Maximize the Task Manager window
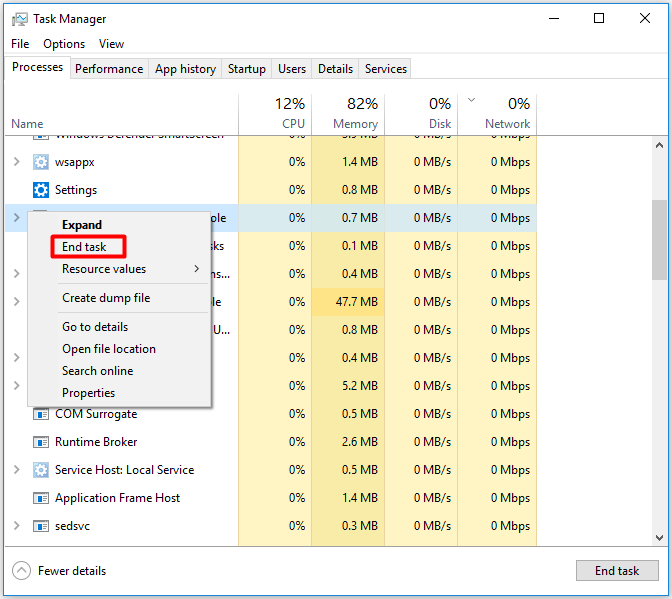The height and width of the screenshot is (599, 672). pos(599,18)
